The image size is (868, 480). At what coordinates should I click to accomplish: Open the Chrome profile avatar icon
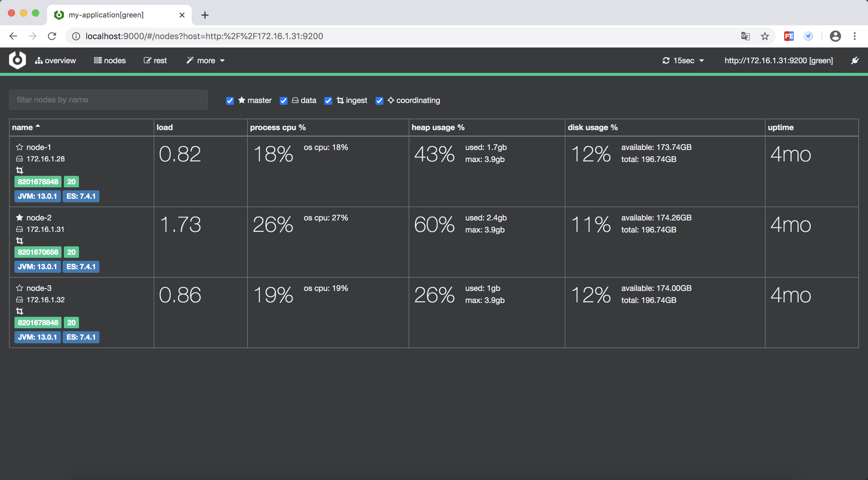point(835,36)
